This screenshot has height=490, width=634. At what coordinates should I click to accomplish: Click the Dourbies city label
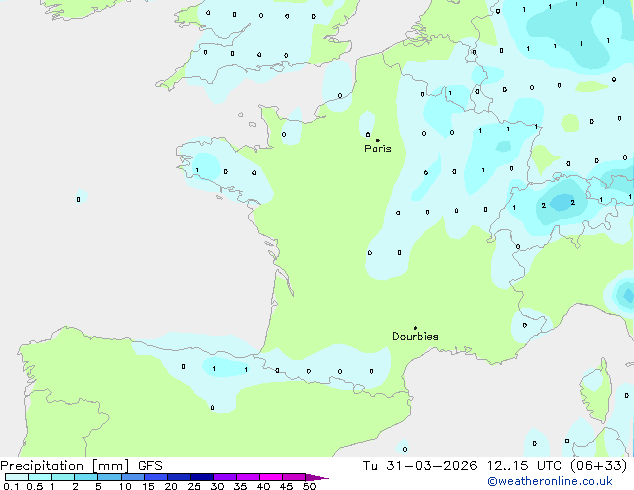(415, 336)
